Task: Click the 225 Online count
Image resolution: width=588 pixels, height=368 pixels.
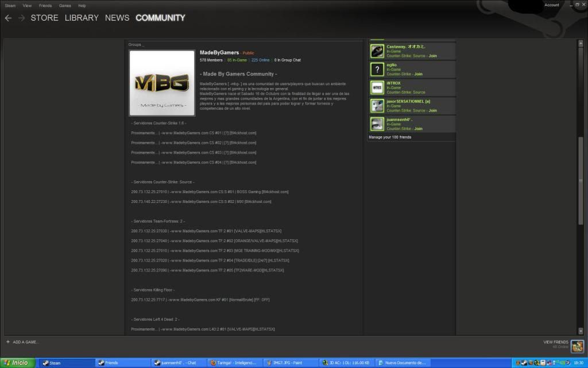Action: [x=260, y=60]
